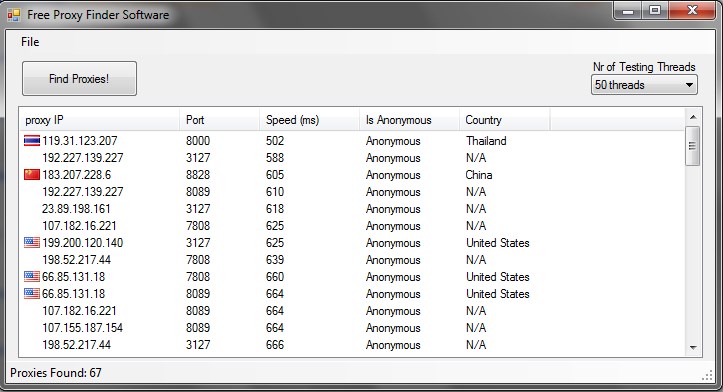Click port 8000 cell
Screen dimensions: 723x392
pos(198,141)
